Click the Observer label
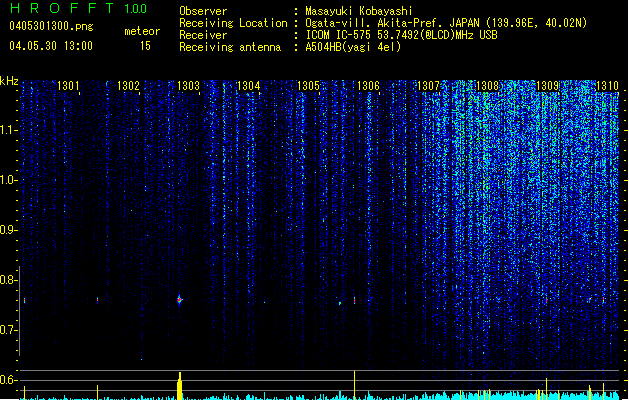 [203, 11]
